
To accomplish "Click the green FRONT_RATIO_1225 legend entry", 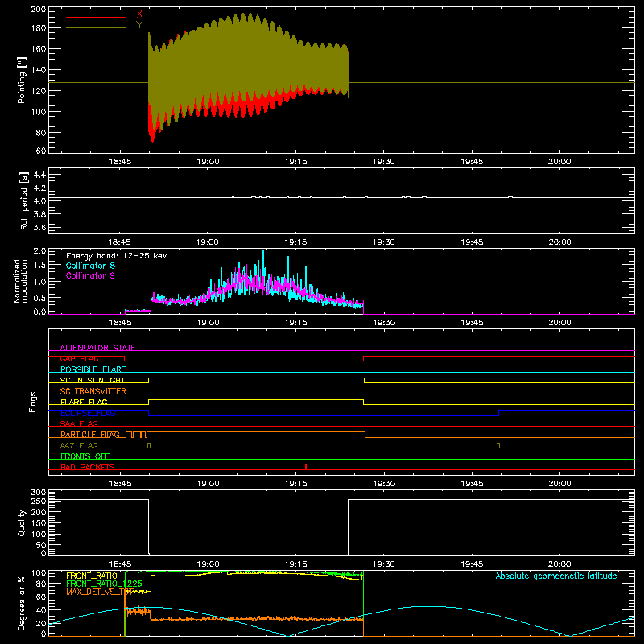I will pyautogui.click(x=105, y=584).
